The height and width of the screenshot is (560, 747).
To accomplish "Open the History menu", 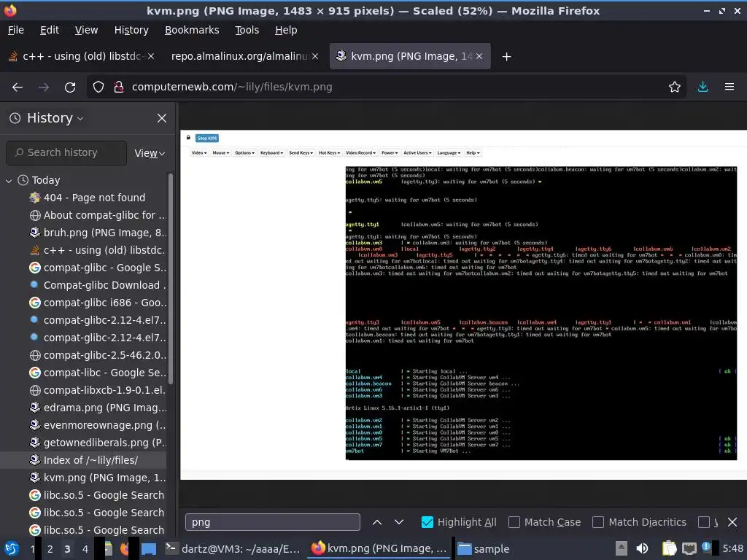I will pyautogui.click(x=131, y=30).
